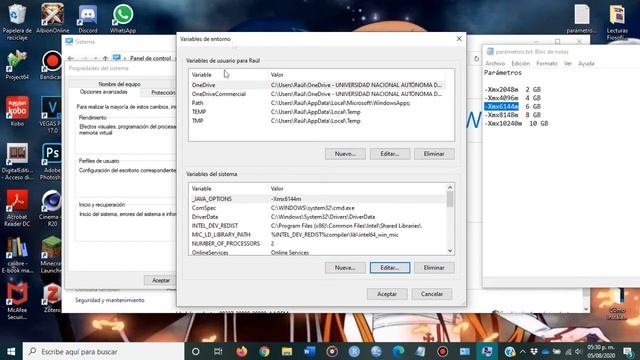Launch AlbionOnline from the desktop

(52, 18)
